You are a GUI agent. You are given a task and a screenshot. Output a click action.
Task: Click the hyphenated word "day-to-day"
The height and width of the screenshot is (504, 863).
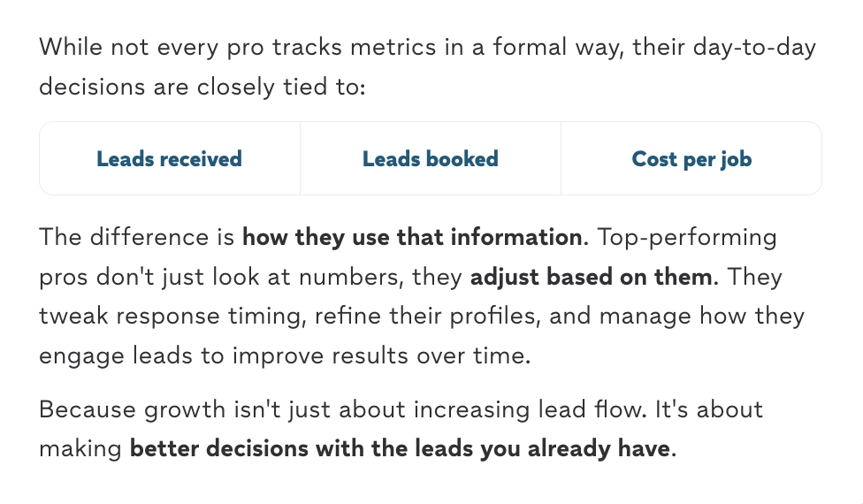click(754, 48)
